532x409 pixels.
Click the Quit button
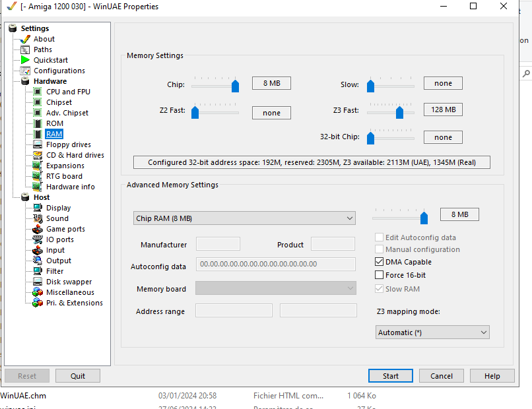click(x=78, y=376)
